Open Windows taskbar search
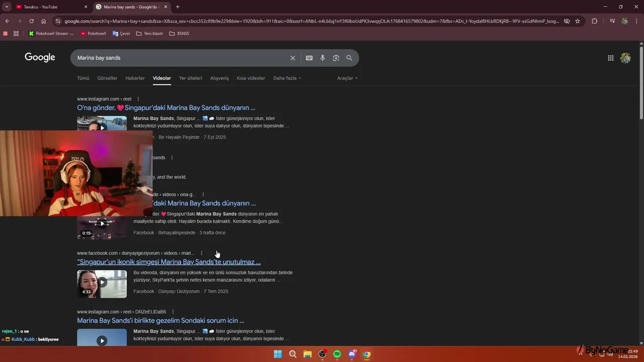 pyautogui.click(x=293, y=354)
